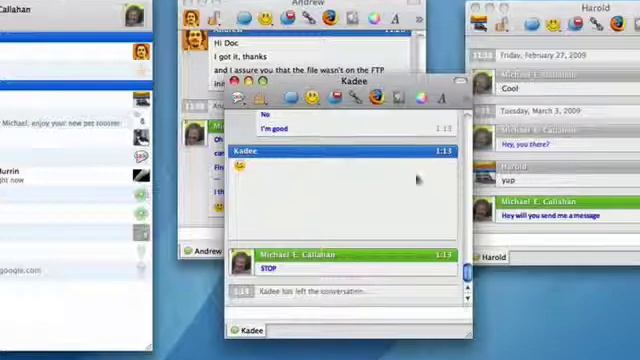Click 'yup' message in Harold window
The width and height of the screenshot is (640, 360).
[509, 180]
